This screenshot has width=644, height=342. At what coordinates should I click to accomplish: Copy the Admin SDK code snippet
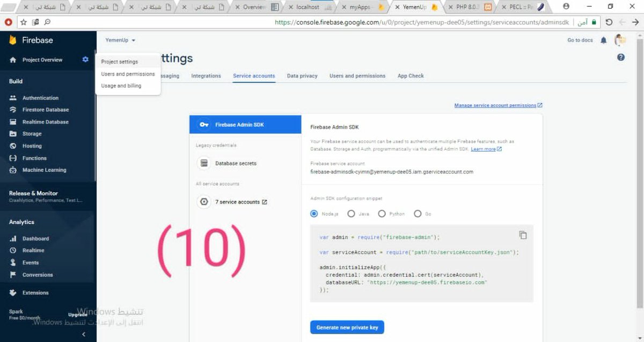[523, 235]
